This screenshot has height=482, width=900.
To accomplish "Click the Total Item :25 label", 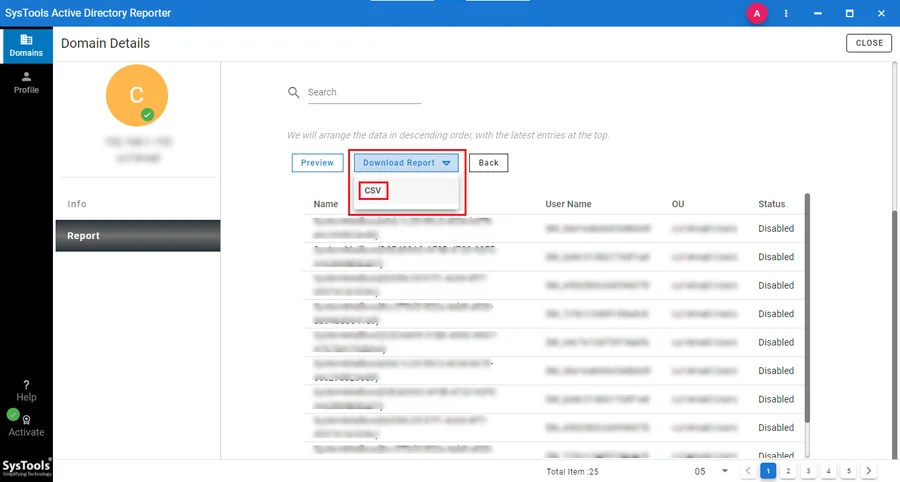I will coord(572,472).
